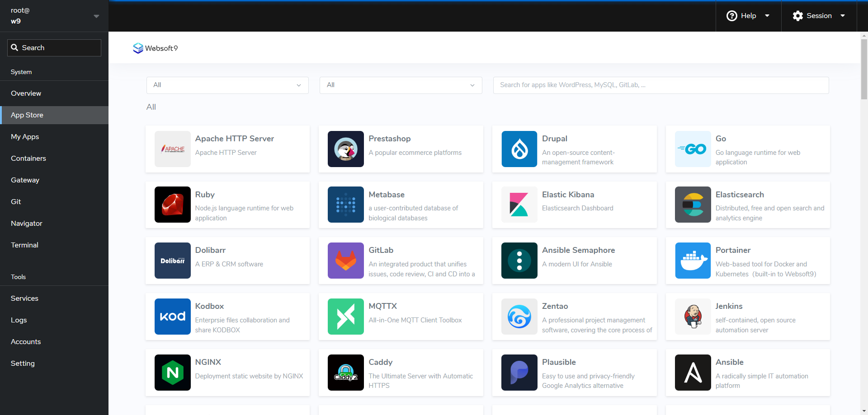Open the second All filter dropdown
This screenshot has height=415, width=868.
pos(401,85)
